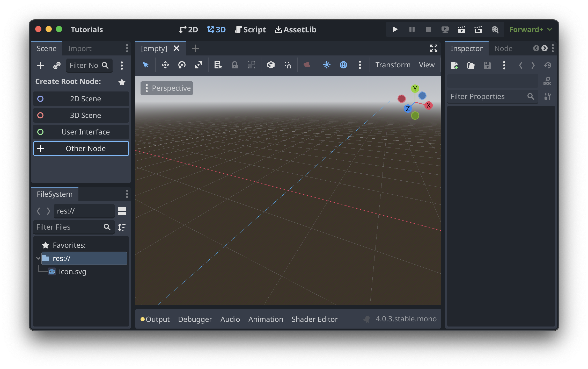Open the Transform menu
Viewport: 588px width, 369px height.
pyautogui.click(x=393, y=65)
